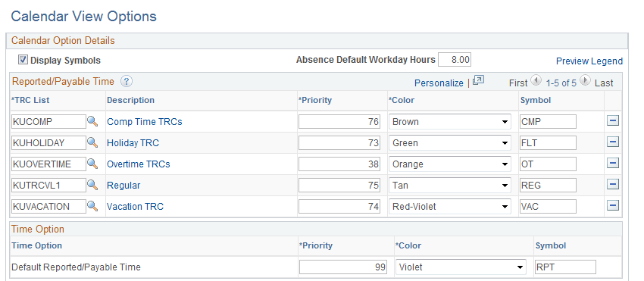Viewport: 644px width, 281px height.
Task: Edit RPT symbol field
Action: tap(565, 267)
